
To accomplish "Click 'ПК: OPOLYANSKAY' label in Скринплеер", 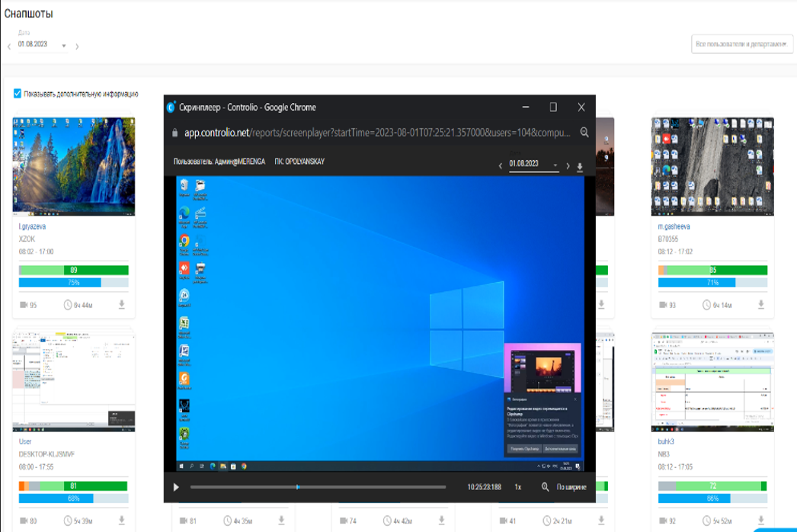I will click(x=299, y=162).
